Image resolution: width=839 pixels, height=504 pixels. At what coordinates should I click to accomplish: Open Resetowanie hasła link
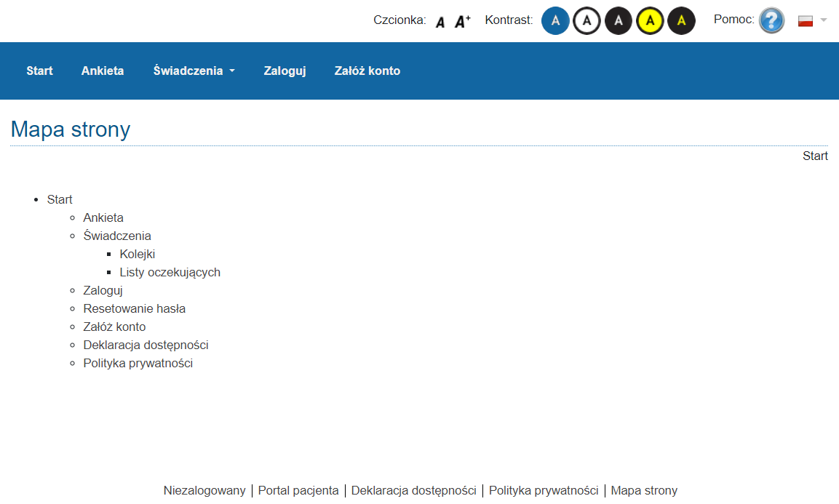[135, 309]
